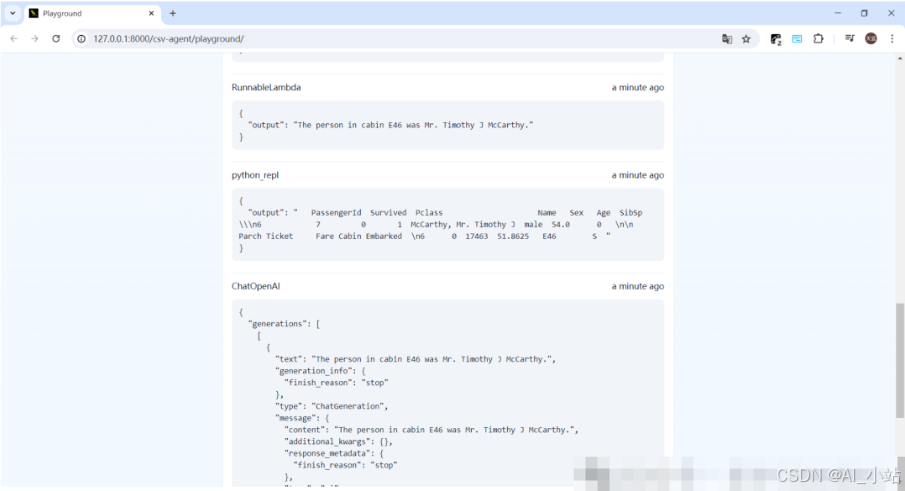
Task: Open the extensions puzzle icon
Action: tap(818, 39)
